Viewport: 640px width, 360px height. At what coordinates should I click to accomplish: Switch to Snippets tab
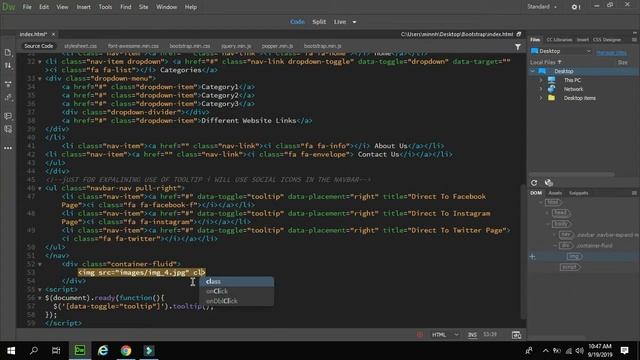(579, 193)
